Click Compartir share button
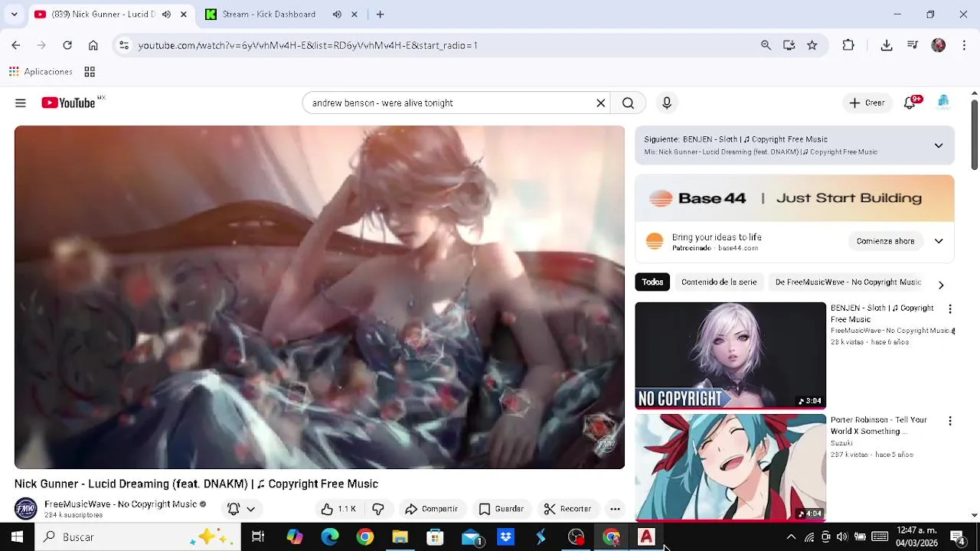The height and width of the screenshot is (551, 980). point(432,509)
